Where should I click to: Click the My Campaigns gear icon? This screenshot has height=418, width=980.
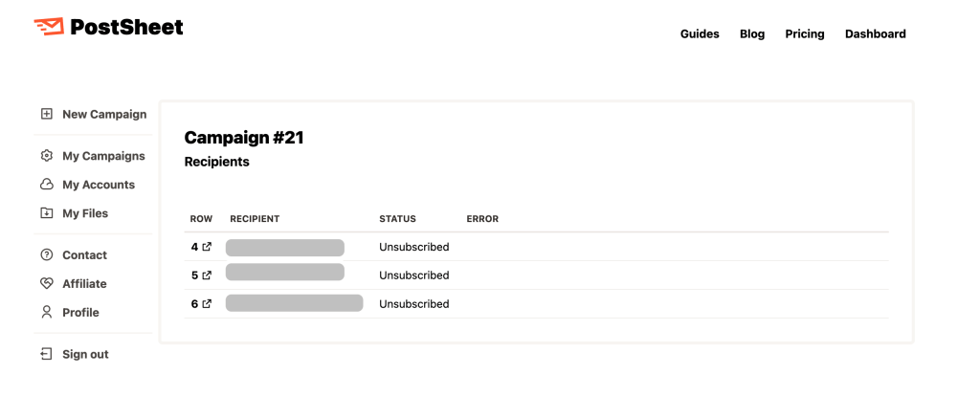pyautogui.click(x=46, y=156)
